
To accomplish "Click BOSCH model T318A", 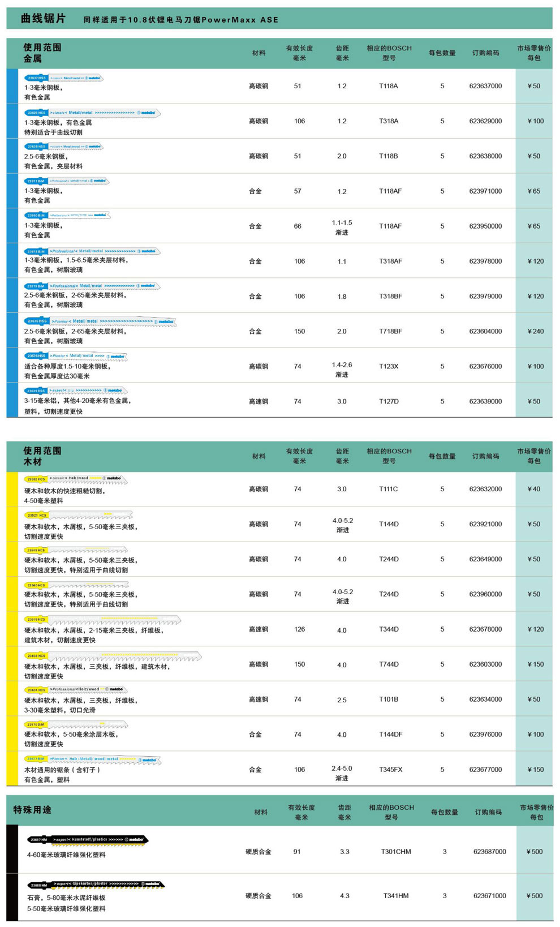I will pos(389,121).
